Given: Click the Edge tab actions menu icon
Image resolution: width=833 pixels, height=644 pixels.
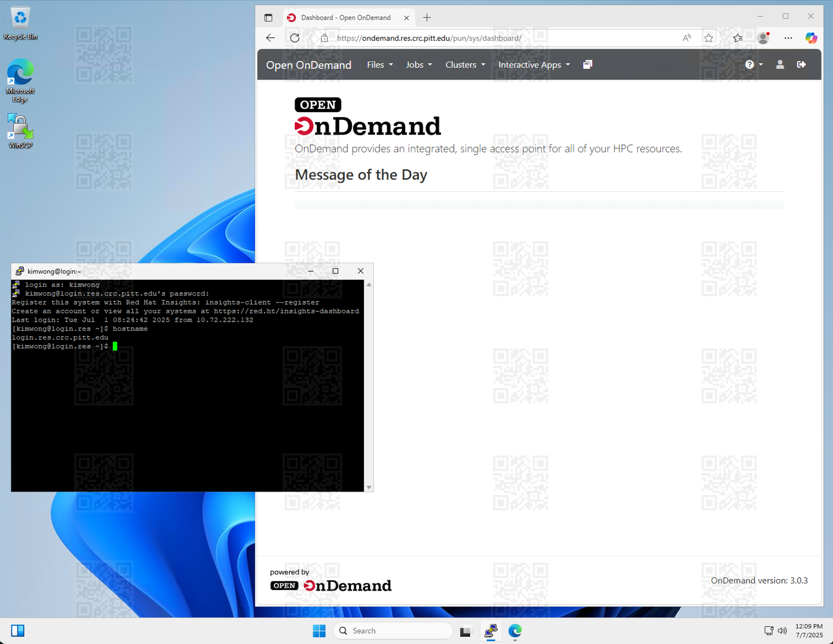Looking at the screenshot, I should point(268,18).
